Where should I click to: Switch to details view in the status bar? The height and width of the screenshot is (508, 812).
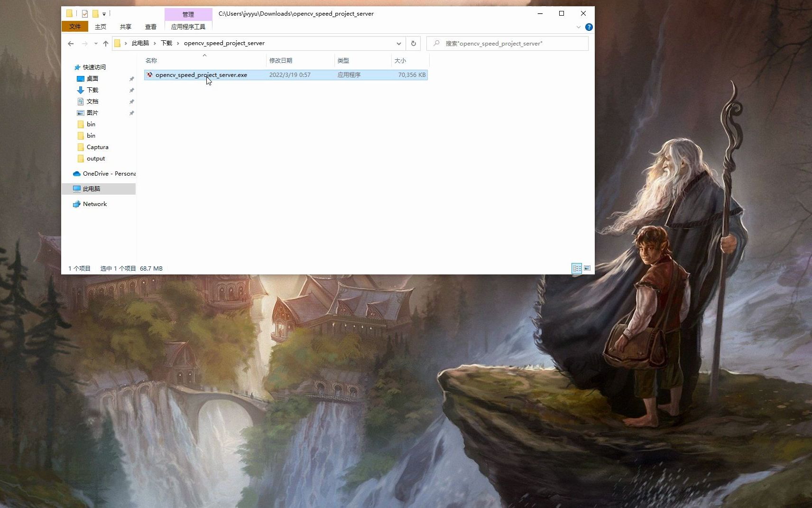pos(577,268)
